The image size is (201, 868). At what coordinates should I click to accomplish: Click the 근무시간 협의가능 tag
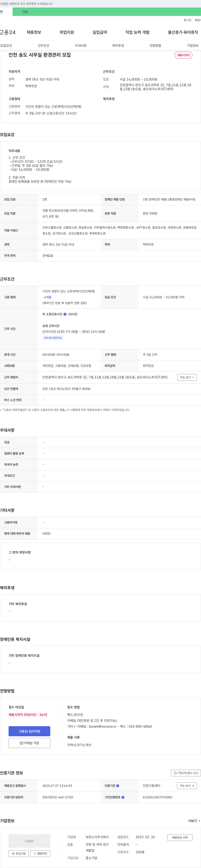click(x=53, y=338)
